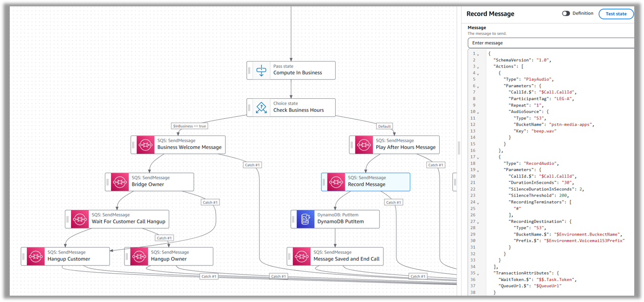
Task: Click the SQS icon on Hangup Owner state
Action: [138, 256]
